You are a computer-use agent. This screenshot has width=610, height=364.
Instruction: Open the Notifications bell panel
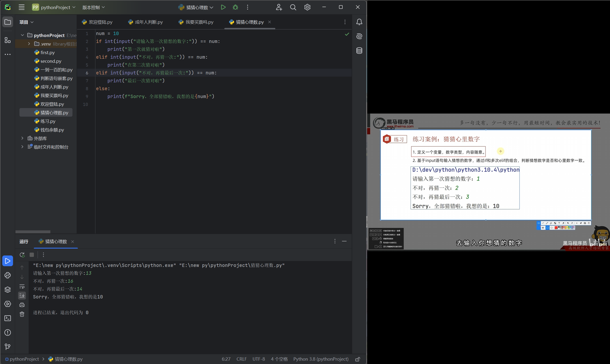359,22
